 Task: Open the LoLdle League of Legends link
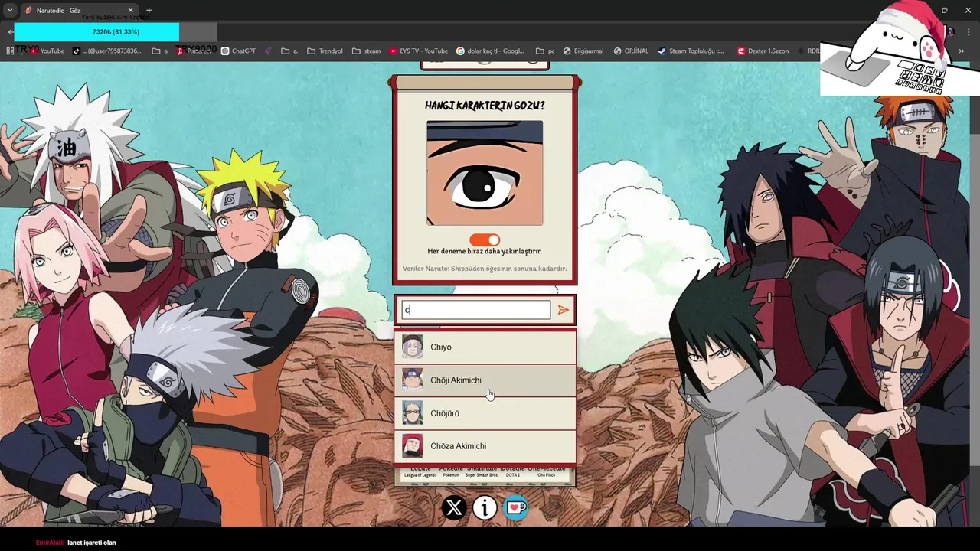tap(420, 471)
